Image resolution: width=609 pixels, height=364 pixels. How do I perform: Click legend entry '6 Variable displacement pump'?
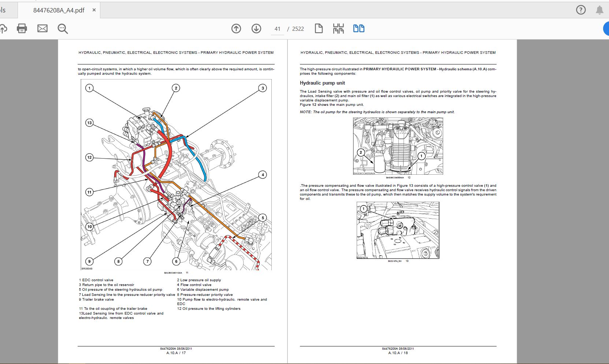(x=203, y=290)
